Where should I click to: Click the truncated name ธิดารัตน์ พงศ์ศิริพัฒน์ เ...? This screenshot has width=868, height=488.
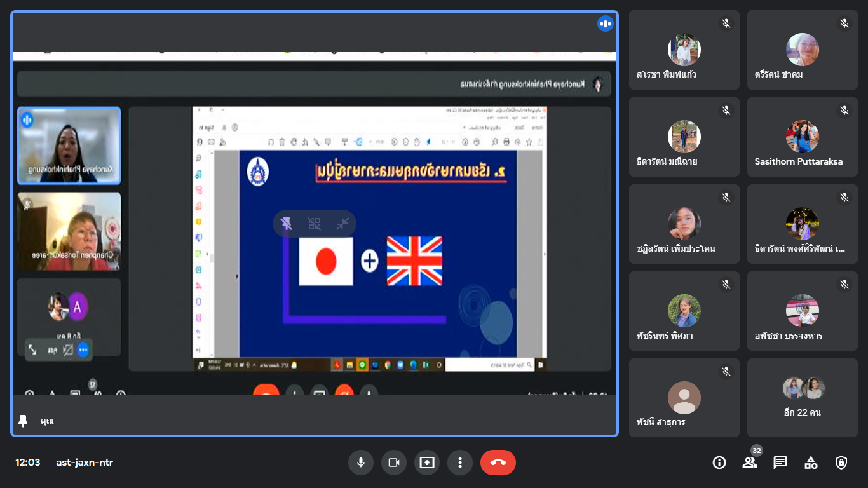(800, 248)
